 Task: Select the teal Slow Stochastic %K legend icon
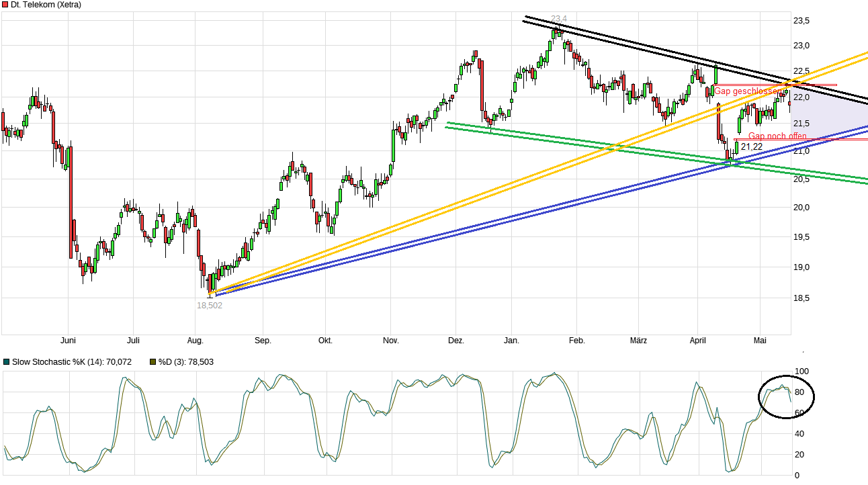tap(6, 361)
